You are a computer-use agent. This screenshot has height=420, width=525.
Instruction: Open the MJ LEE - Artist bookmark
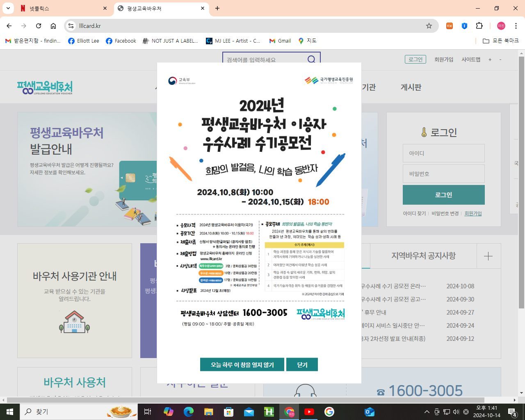(x=233, y=41)
